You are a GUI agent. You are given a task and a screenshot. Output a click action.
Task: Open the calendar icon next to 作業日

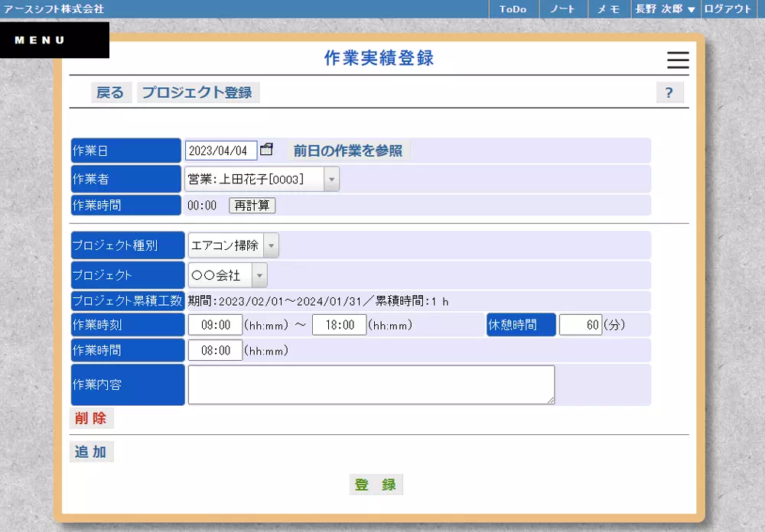[266, 150]
